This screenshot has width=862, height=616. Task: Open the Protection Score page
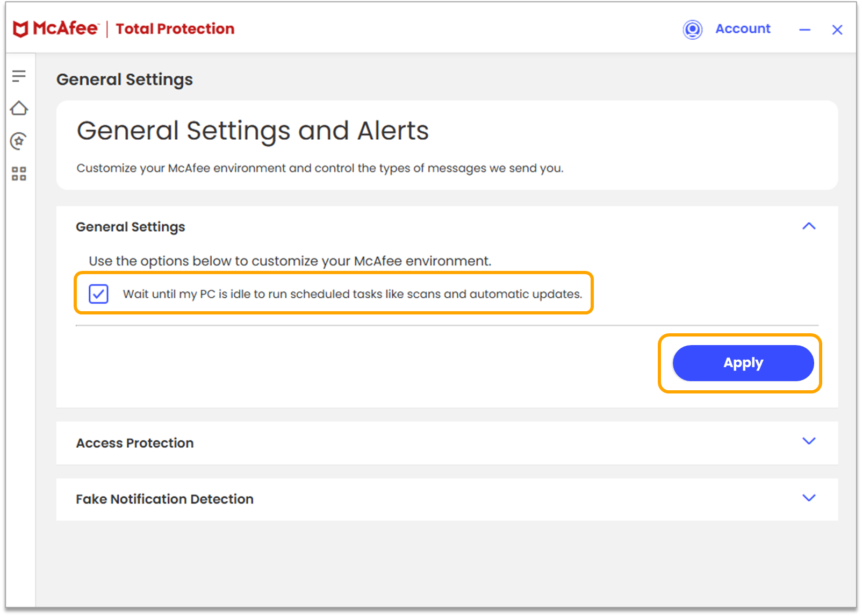pos(19,141)
